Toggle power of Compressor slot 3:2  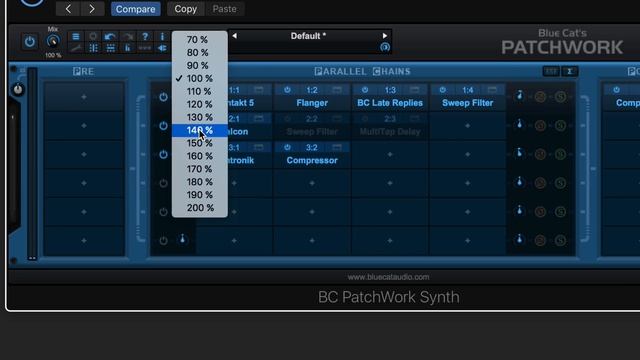(x=287, y=147)
